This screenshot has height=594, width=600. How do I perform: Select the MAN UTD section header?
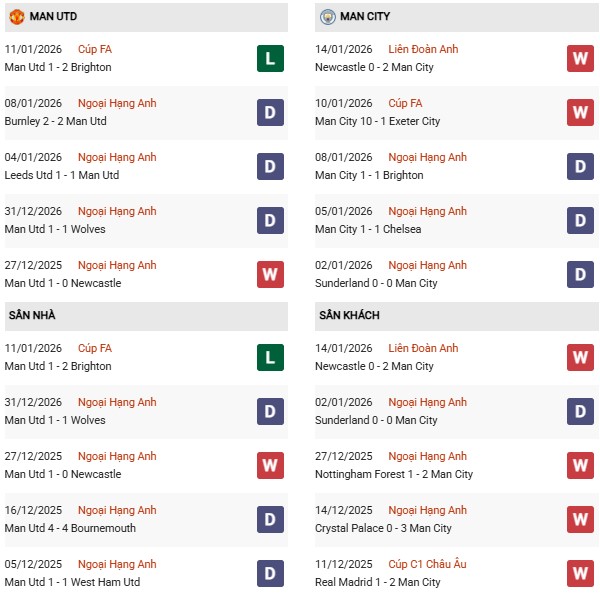point(53,17)
